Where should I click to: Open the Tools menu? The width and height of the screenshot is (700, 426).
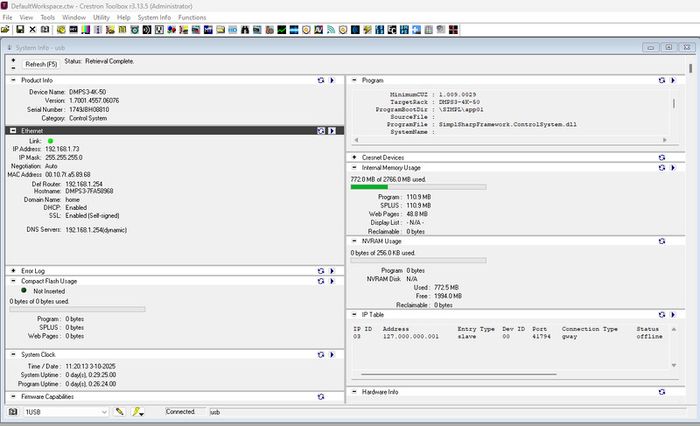[x=47, y=17]
